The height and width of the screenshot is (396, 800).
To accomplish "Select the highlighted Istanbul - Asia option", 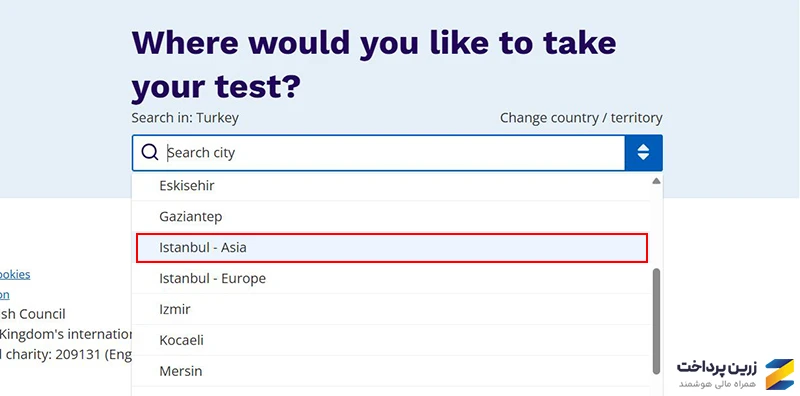I will [x=392, y=248].
